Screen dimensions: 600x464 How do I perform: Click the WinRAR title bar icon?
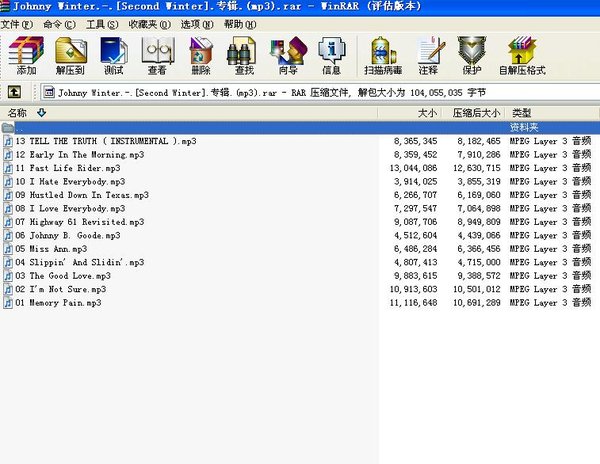coord(5,6)
